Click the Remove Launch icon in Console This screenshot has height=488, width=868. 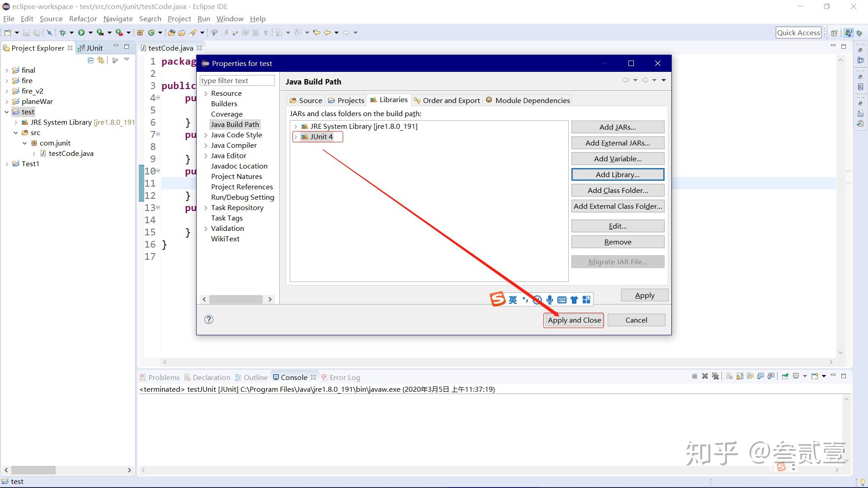[705, 376]
